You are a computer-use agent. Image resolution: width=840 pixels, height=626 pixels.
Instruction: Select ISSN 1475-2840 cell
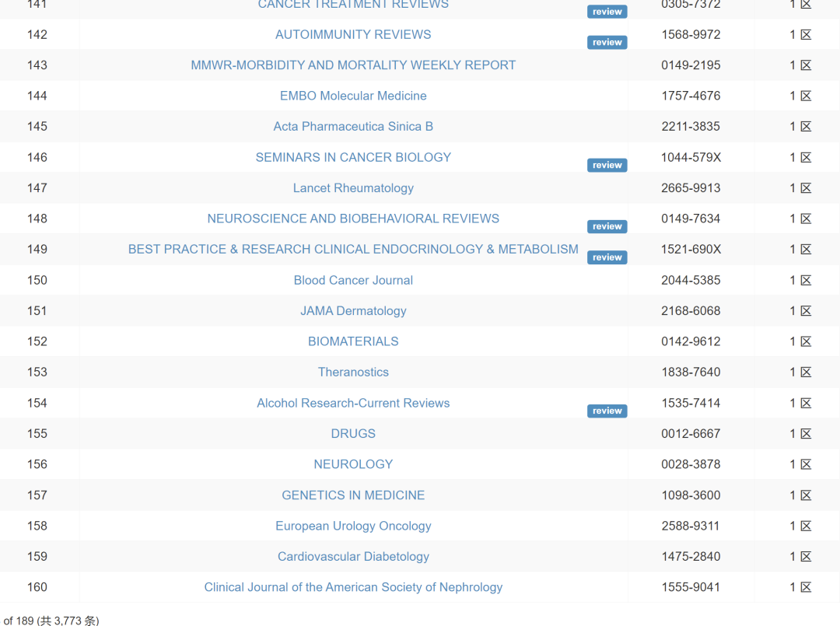[691, 556]
